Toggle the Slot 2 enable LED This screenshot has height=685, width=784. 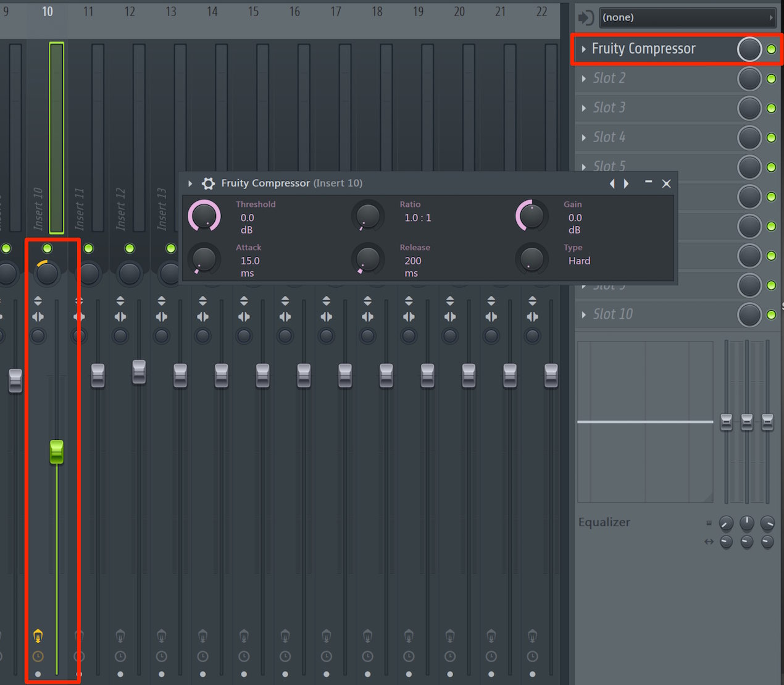[771, 78]
